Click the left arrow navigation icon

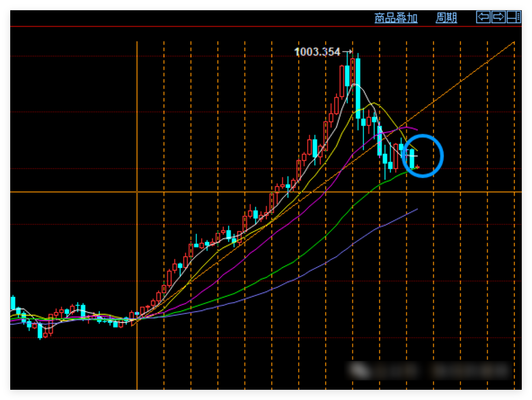483,17
